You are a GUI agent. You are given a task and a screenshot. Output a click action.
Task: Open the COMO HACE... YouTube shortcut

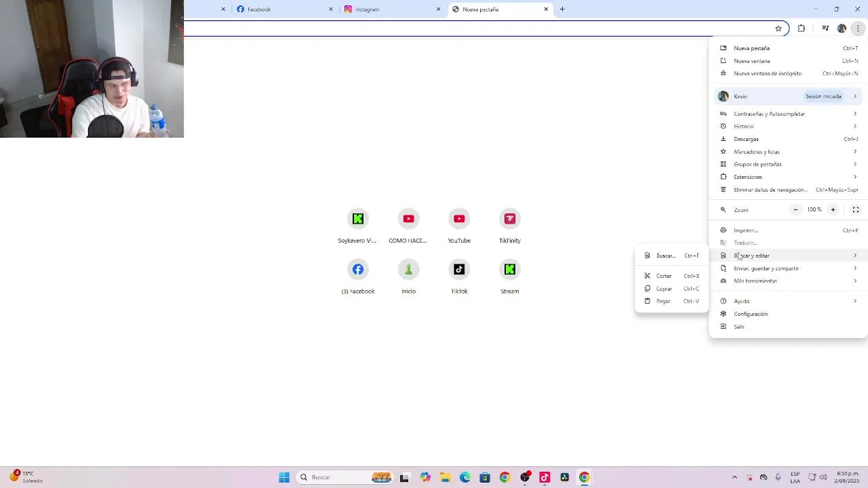click(408, 226)
